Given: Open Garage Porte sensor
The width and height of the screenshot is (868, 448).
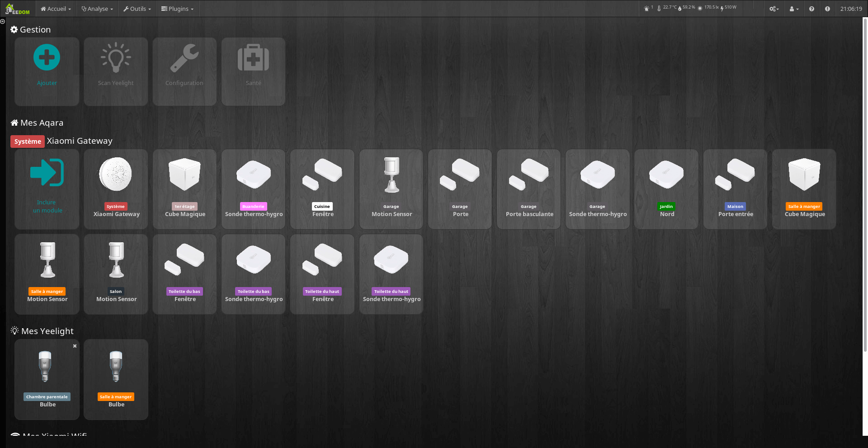Looking at the screenshot, I should (460, 189).
